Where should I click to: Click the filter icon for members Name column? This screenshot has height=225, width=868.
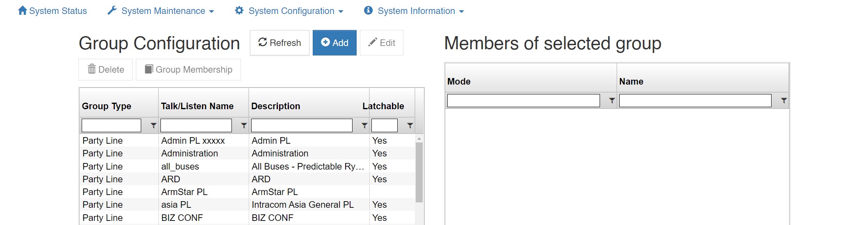click(x=784, y=101)
